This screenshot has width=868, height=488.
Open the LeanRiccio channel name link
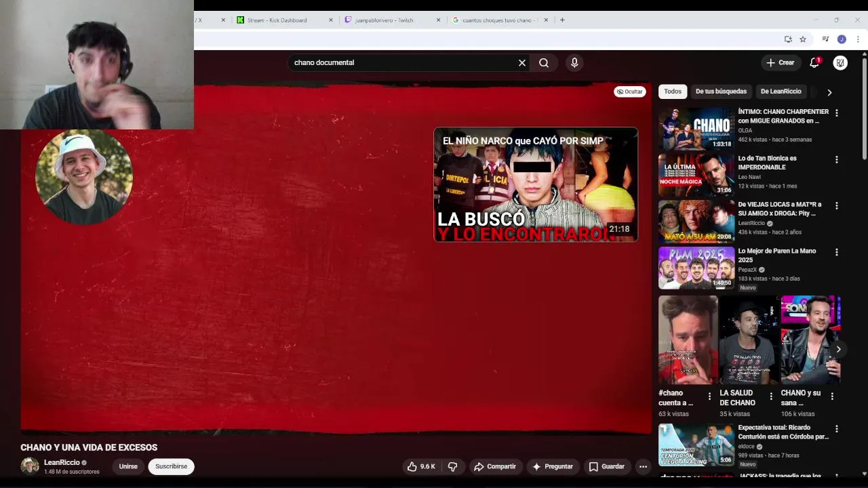[x=62, y=462]
